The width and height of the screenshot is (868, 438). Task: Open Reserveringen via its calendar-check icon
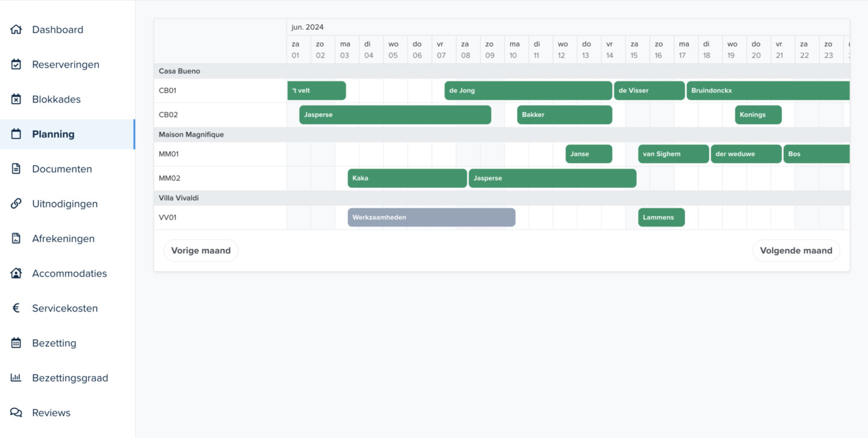(16, 64)
